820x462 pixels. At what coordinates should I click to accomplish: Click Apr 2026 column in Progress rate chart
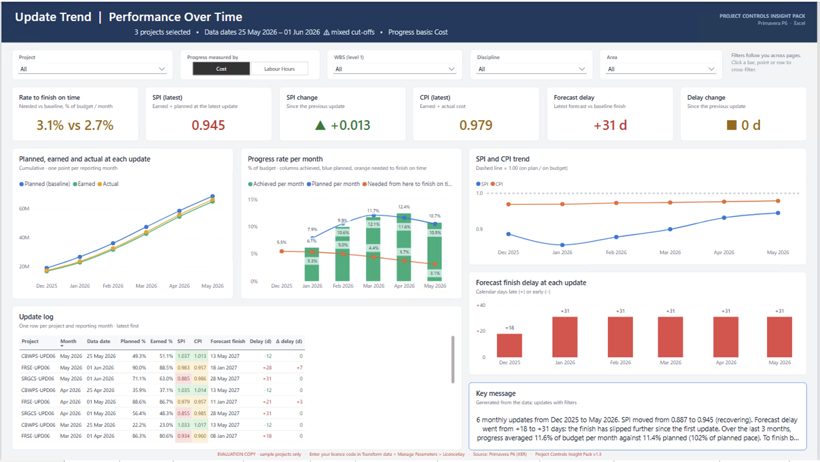click(404, 246)
